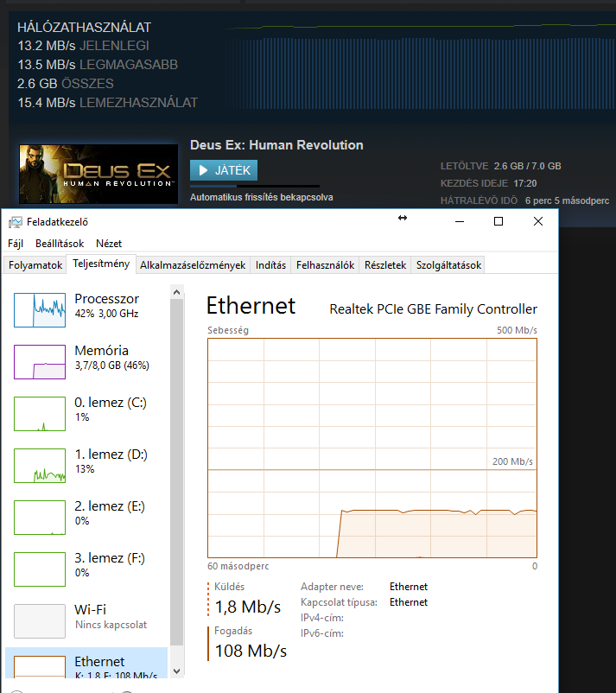616x693 pixels.
Task: Switch to the Folyamatok tab
Action: point(35,265)
